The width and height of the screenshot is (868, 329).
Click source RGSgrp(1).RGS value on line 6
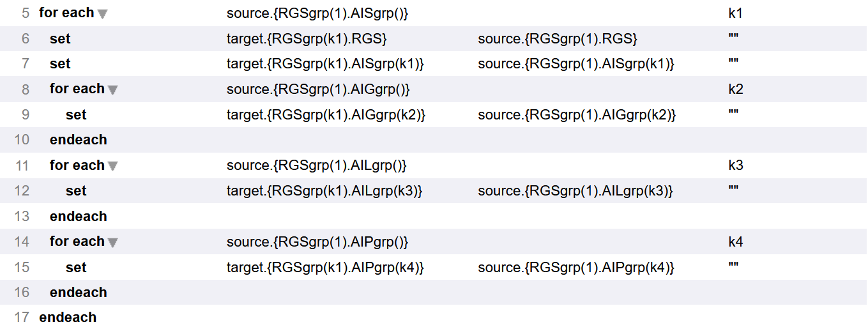coord(558,39)
